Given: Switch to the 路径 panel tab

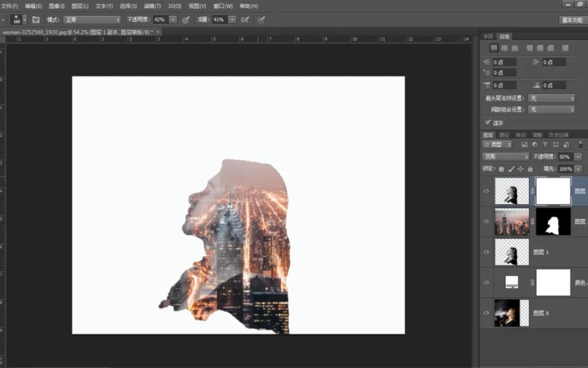Looking at the screenshot, I should click(504, 135).
